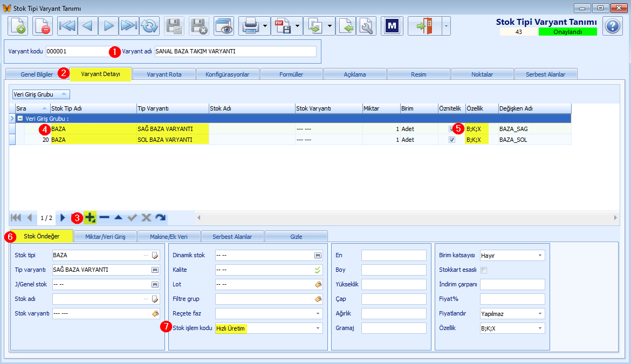
Task: Toggle the Stokkart esaslı checkbox
Action: coord(484,270)
